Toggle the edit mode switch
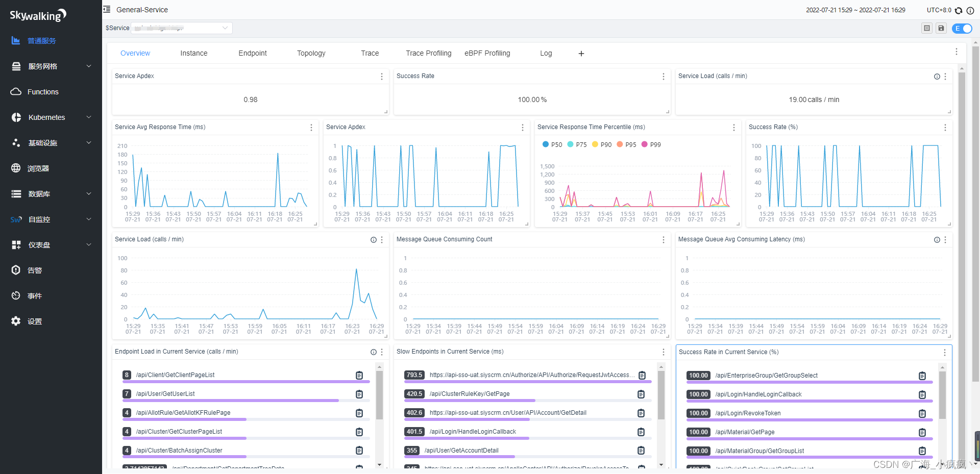 962,29
